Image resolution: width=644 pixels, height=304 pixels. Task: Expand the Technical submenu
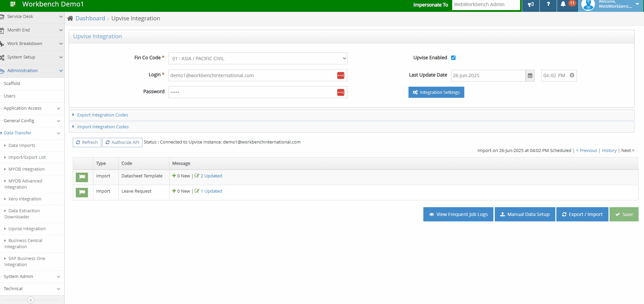pyautogui.click(x=59, y=289)
